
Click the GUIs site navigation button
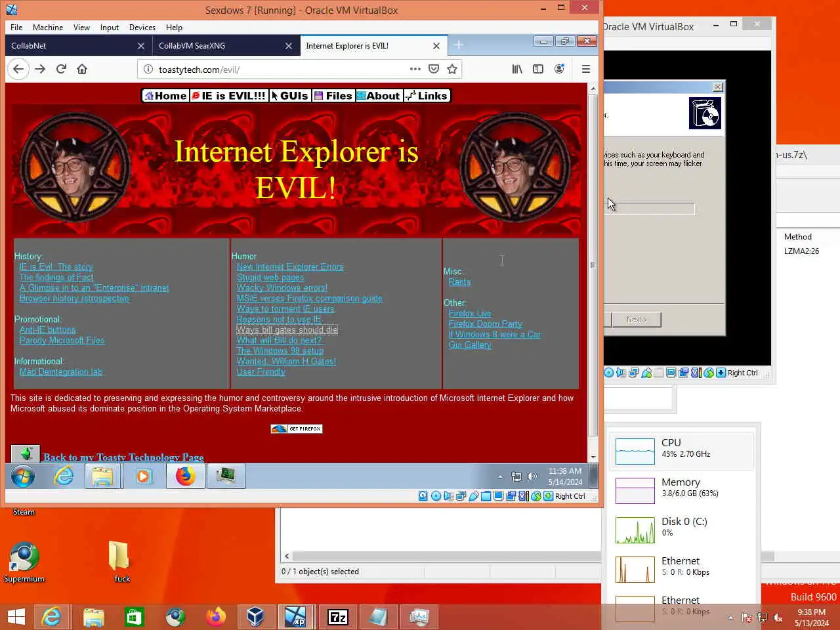(290, 96)
